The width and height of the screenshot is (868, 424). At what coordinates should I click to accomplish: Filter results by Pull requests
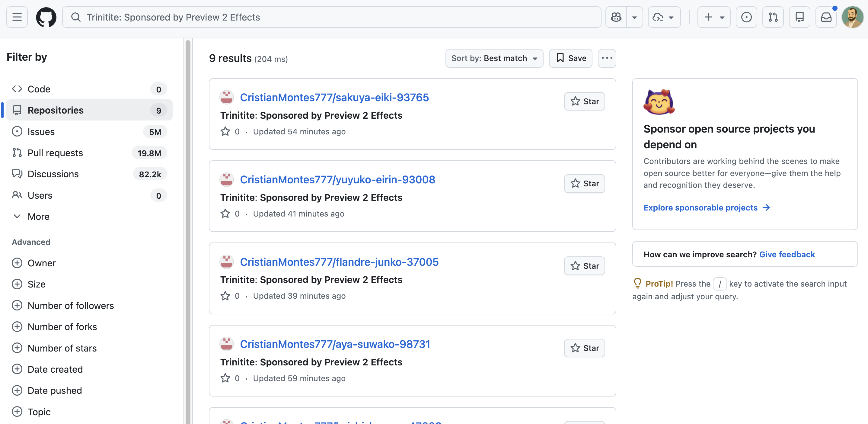coord(89,153)
